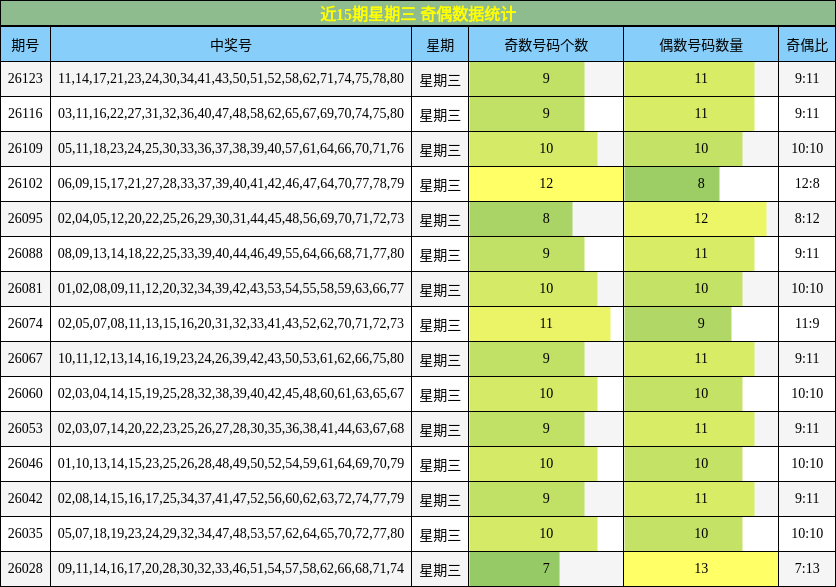Select issue number 26095
Viewport: 836px width, 587px height.
point(25,219)
